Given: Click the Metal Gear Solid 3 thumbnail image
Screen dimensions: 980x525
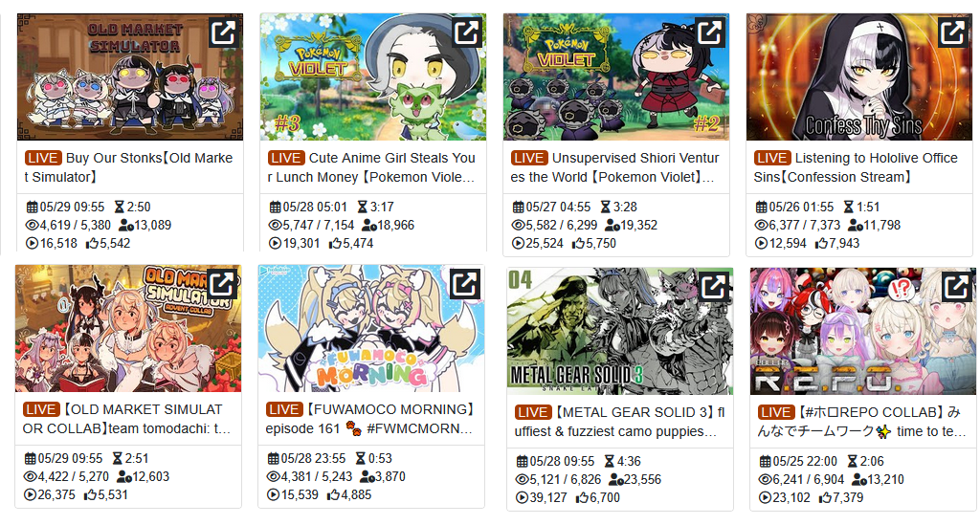Looking at the screenshot, I should tap(620, 332).
